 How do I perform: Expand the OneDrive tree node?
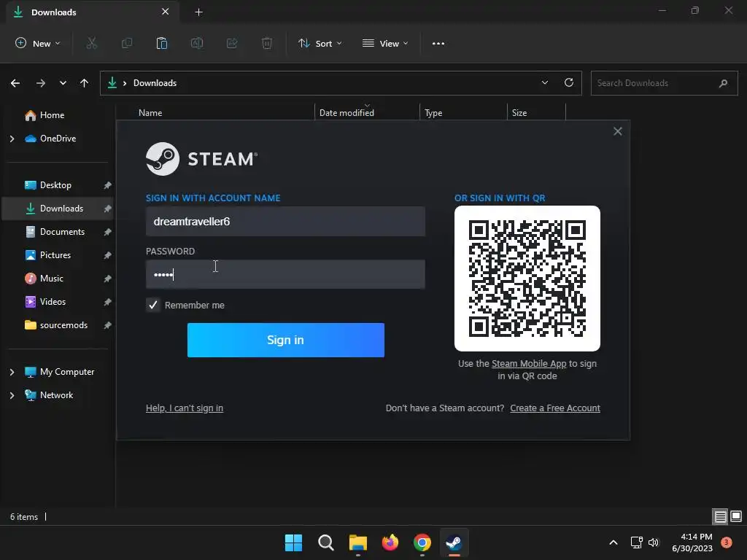12,139
